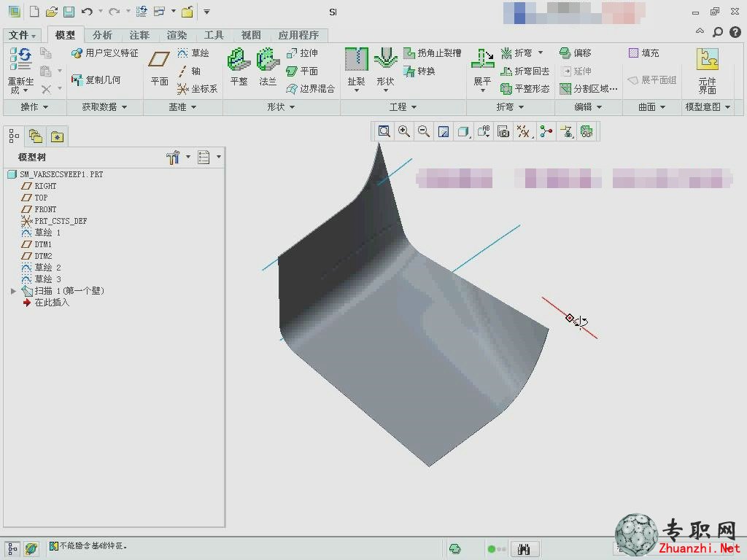The width and height of the screenshot is (747, 560).
Task: Click the 重新生成 regenerate button
Action: (x=20, y=71)
